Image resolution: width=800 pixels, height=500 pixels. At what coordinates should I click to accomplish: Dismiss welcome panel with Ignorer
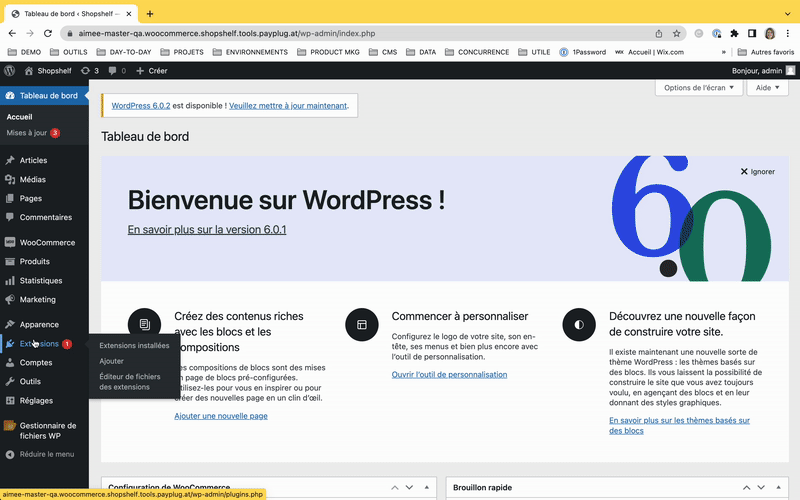(x=758, y=172)
